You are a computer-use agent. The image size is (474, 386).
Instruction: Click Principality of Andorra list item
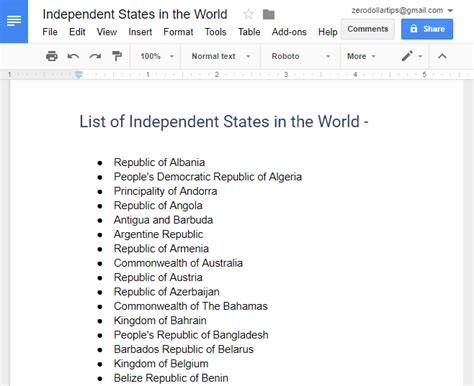(165, 191)
